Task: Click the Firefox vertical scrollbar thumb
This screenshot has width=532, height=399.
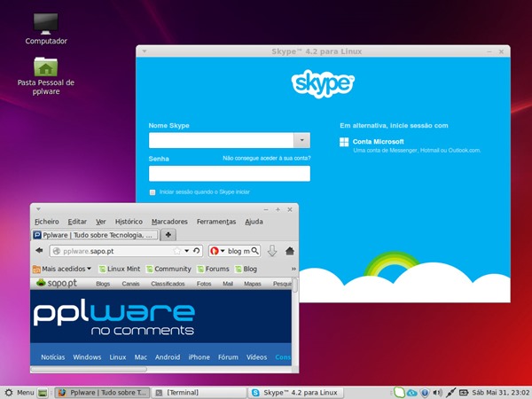Action: (x=295, y=285)
